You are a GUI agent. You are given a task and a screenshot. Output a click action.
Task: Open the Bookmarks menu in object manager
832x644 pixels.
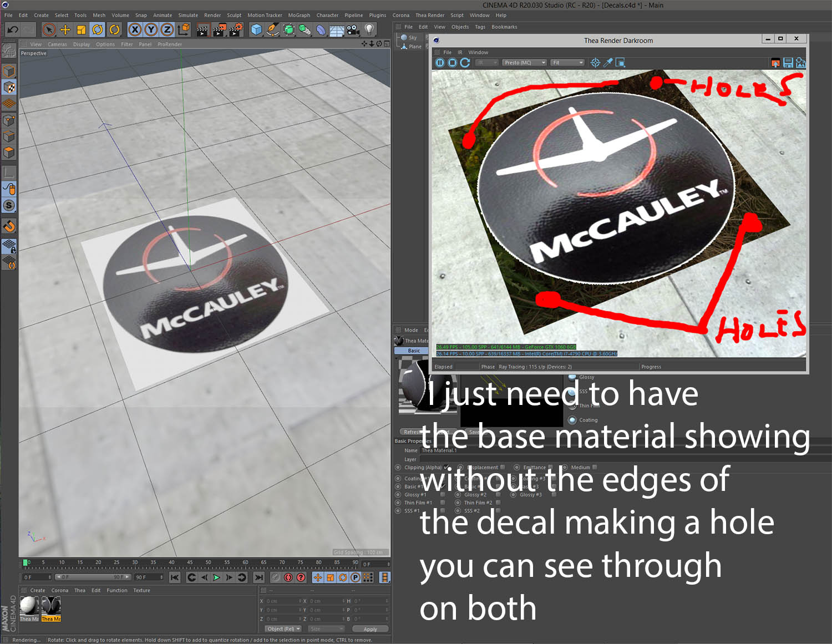(504, 27)
